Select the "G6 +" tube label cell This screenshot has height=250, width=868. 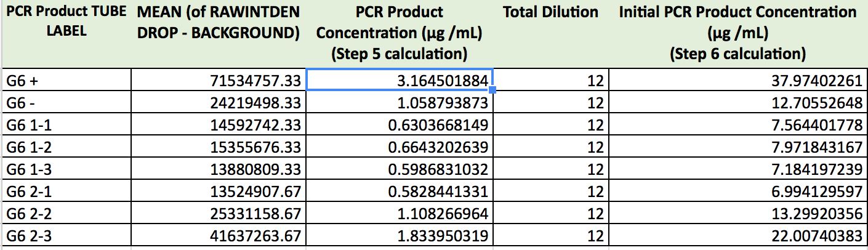coord(65,81)
